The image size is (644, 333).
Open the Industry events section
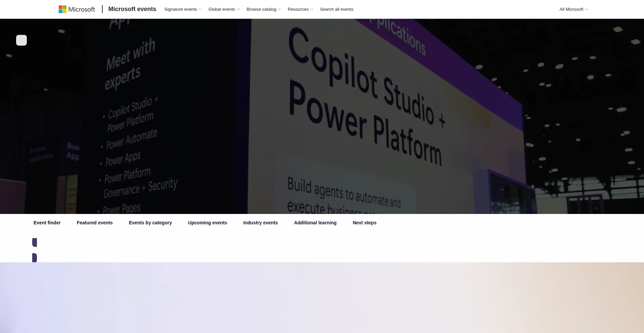[x=261, y=223]
